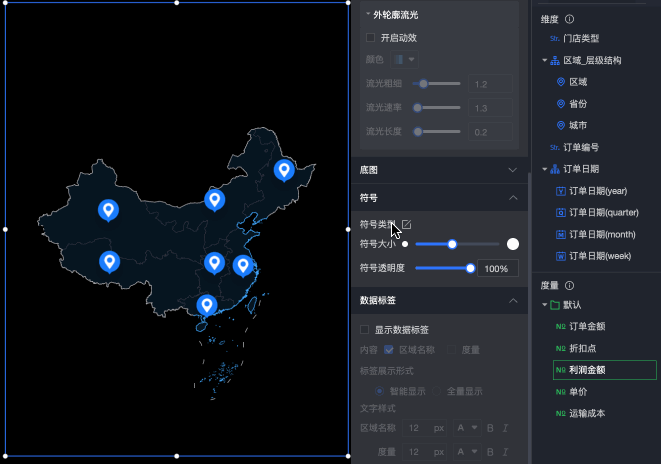
Task: Click location icon of 城市 field
Action: (x=561, y=125)
